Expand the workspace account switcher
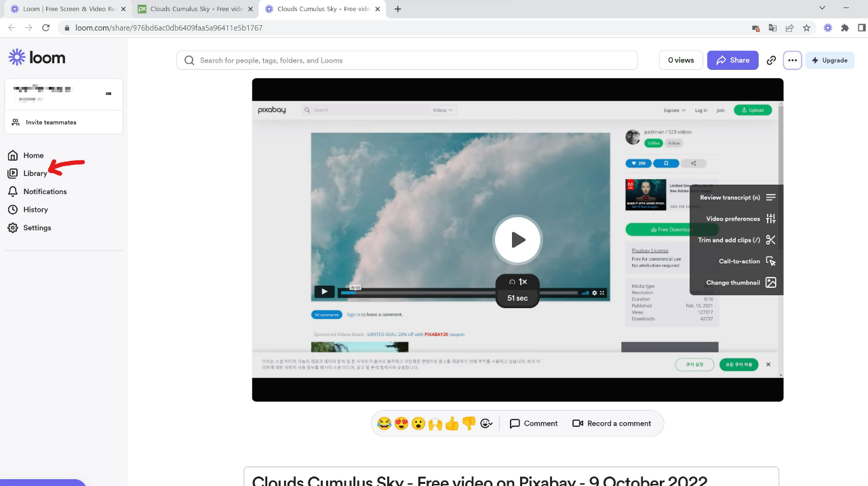868x486 pixels. (64, 94)
